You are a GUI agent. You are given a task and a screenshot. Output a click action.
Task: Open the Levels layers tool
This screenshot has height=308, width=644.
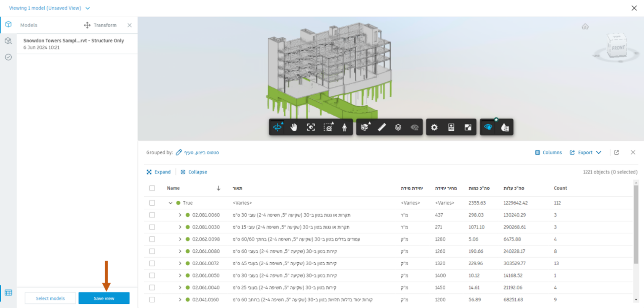pyautogui.click(x=398, y=127)
